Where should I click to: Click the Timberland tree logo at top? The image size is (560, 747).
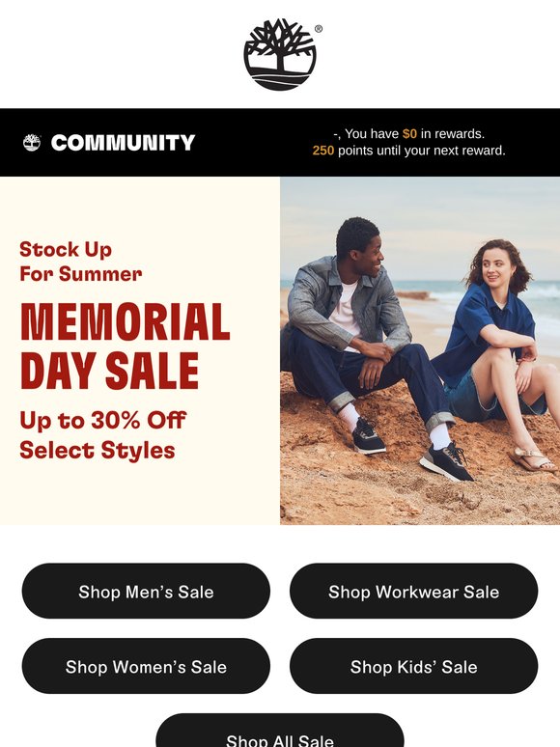(280, 54)
